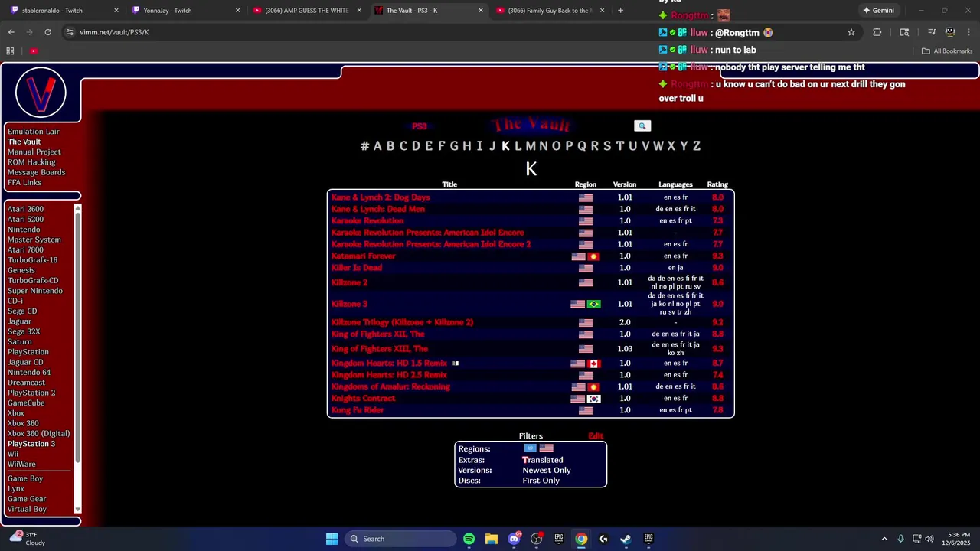Select Xbox 360 (Digital) in the system list
Screen dimensions: 980x551
(x=39, y=434)
